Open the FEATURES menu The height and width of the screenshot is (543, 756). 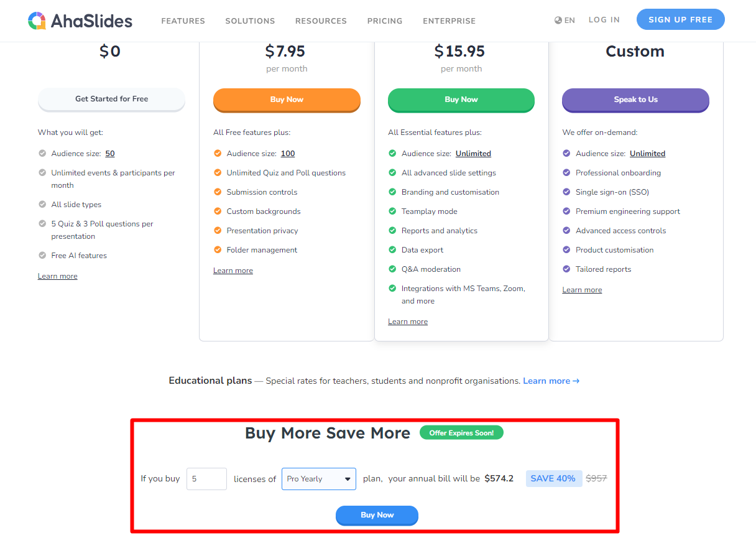click(x=183, y=21)
